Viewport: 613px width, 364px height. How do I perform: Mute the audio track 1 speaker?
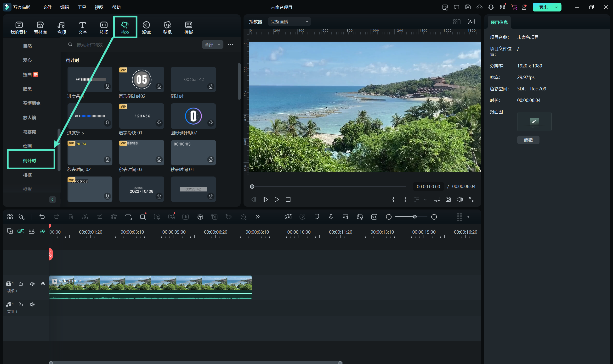(x=32, y=304)
